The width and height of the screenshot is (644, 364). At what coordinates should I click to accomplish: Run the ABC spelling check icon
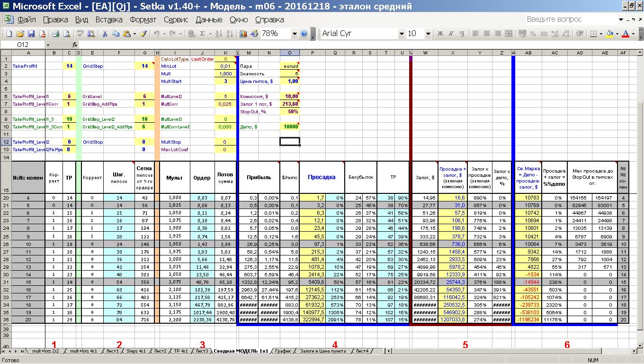coord(80,34)
